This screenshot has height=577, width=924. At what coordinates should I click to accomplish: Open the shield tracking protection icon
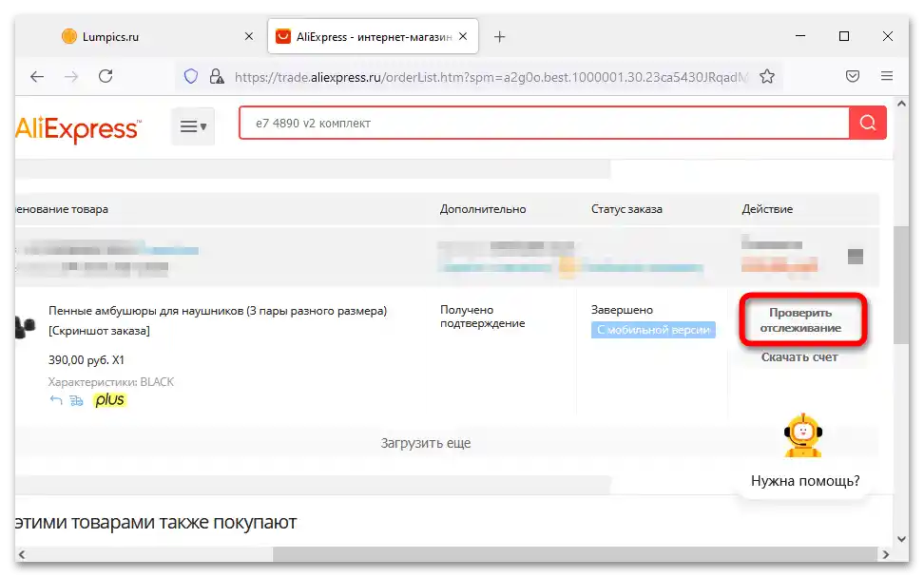(191, 77)
